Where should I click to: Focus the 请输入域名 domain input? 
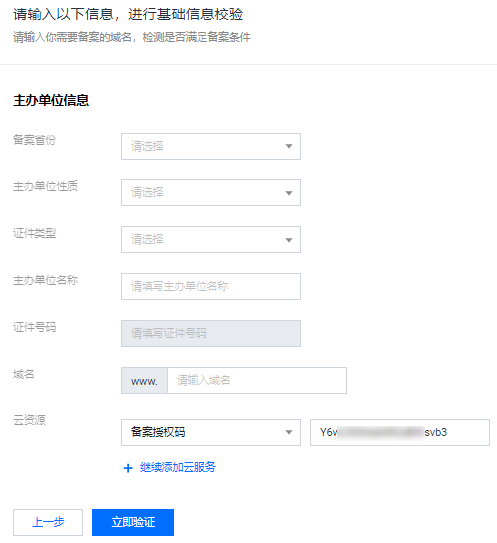(x=257, y=380)
